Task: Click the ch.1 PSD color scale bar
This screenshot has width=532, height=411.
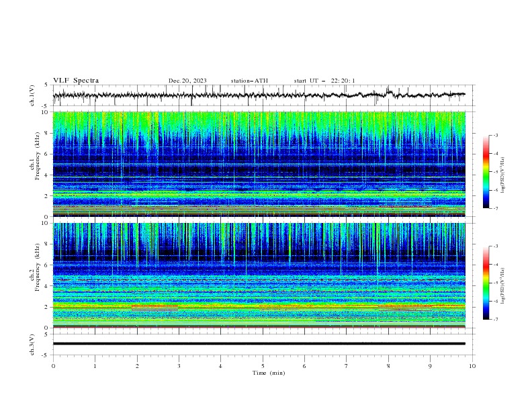Action: click(x=486, y=171)
